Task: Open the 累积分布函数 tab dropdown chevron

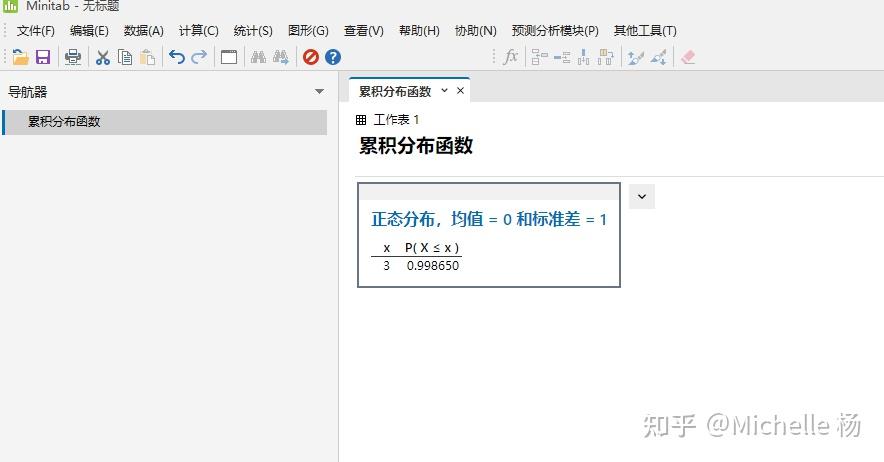Action: click(x=444, y=91)
